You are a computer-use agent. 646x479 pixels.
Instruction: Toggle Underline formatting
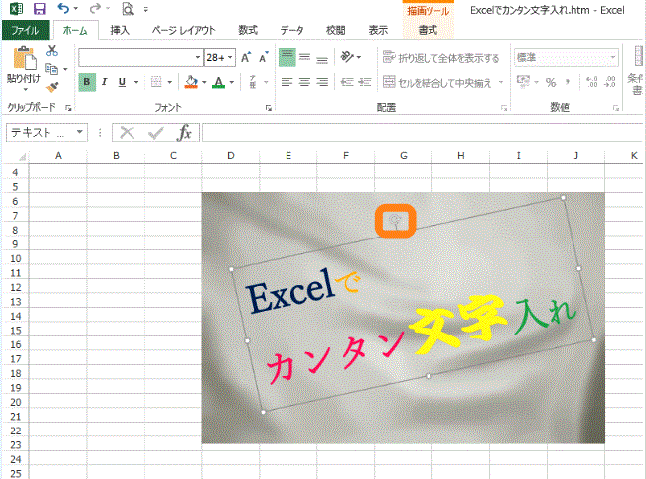pyautogui.click(x=122, y=82)
